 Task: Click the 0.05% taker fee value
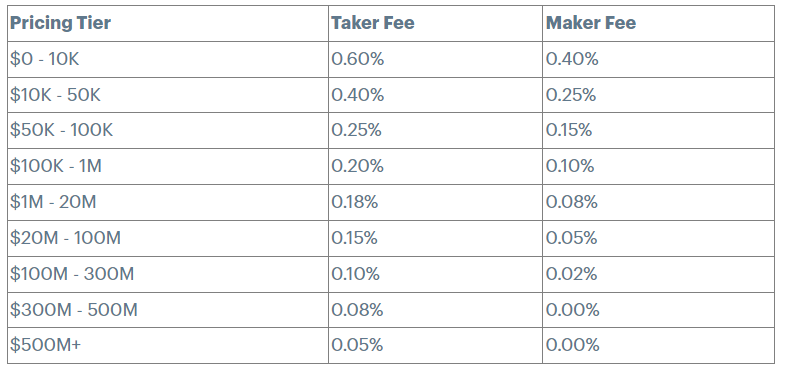(357, 345)
